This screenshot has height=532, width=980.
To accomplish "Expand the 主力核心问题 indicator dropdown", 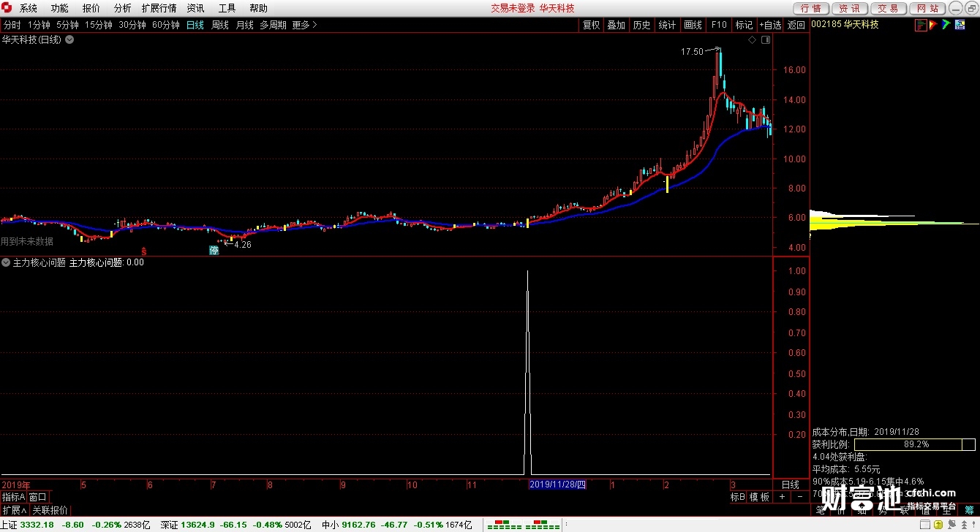I will coord(6,262).
